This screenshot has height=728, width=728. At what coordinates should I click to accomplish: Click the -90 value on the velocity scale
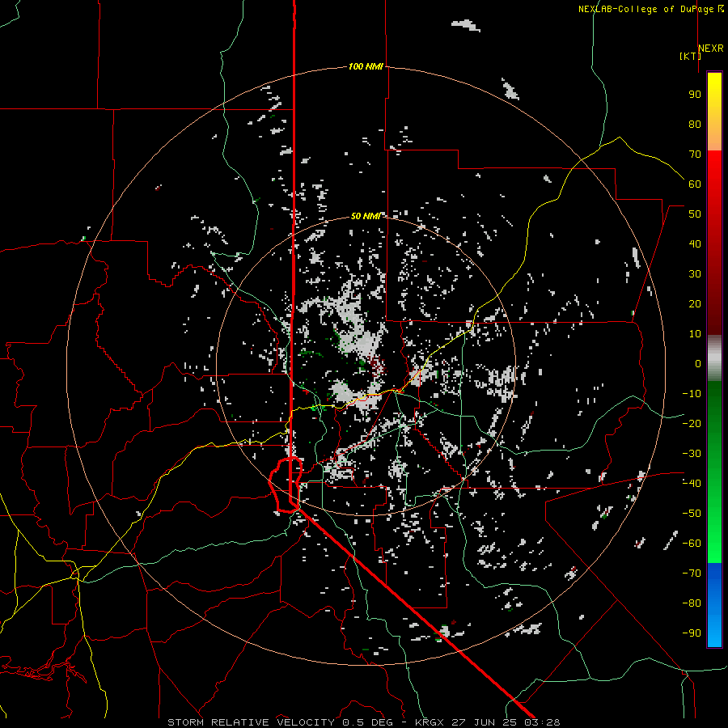(x=692, y=633)
